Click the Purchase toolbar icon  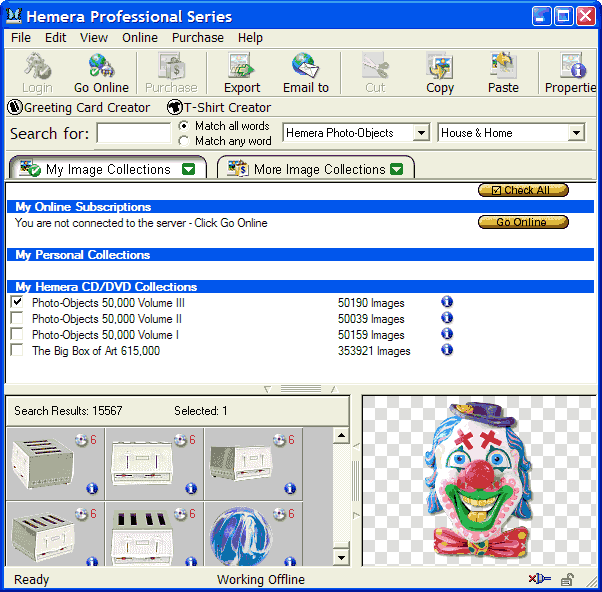tap(171, 73)
